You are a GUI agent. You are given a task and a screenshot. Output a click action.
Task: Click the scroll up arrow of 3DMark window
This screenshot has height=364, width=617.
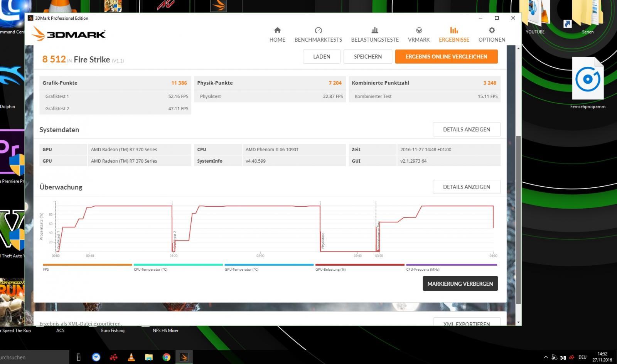tap(518, 49)
